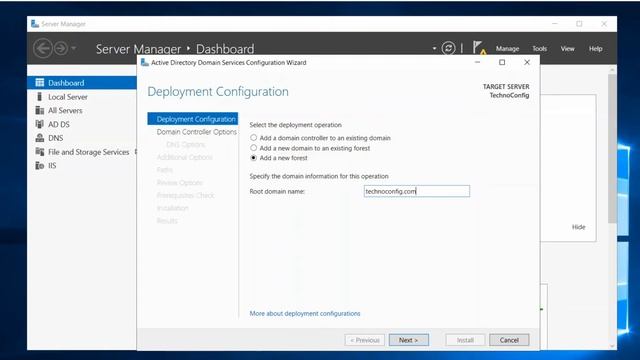Minimize the Configuration Wizard window
The image size is (640, 360).
(x=478, y=62)
